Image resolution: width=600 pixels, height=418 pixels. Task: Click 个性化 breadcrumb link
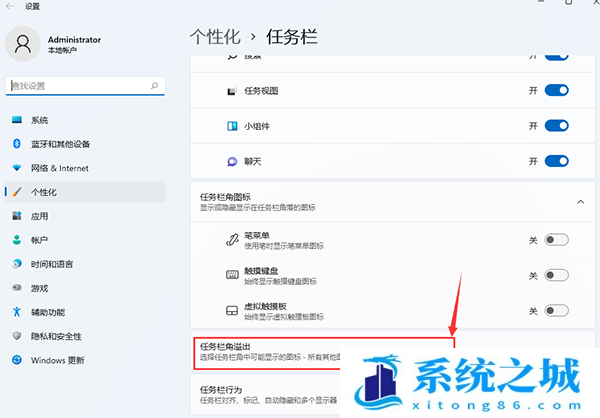215,36
